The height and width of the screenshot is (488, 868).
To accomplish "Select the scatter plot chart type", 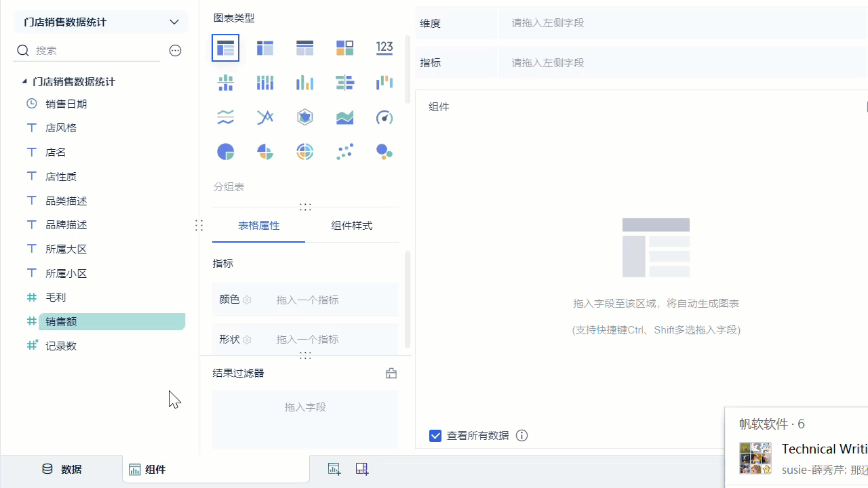I will coord(344,151).
